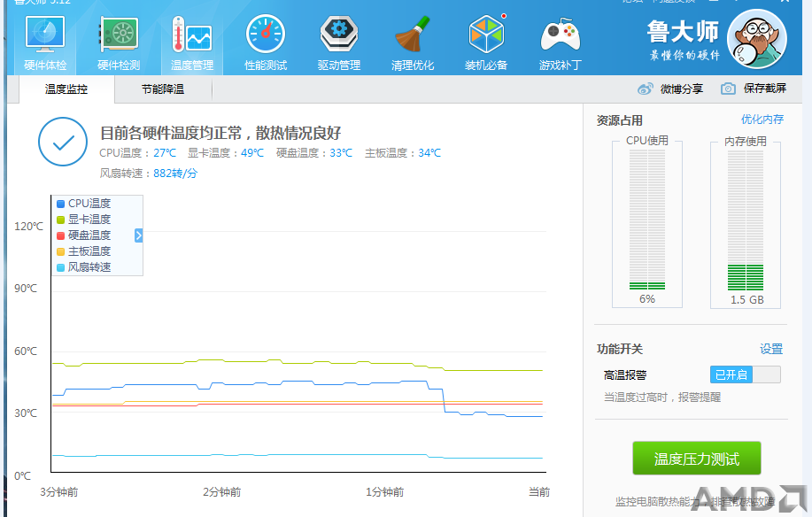Image resolution: width=812 pixels, height=517 pixels.
Task: Click 目前各硬件温度均正常 status headline
Action: pyautogui.click(x=220, y=133)
